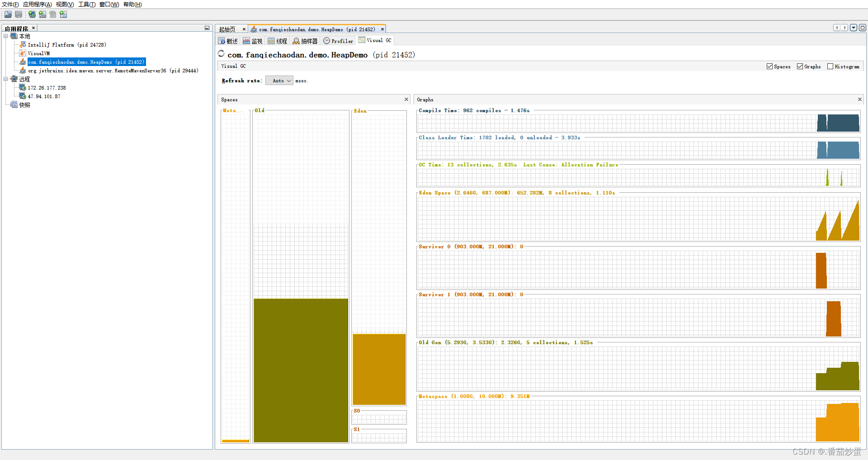This screenshot has height=460, width=868.
Task: Click the Metaspace fill bar in Spaces
Action: click(236, 441)
